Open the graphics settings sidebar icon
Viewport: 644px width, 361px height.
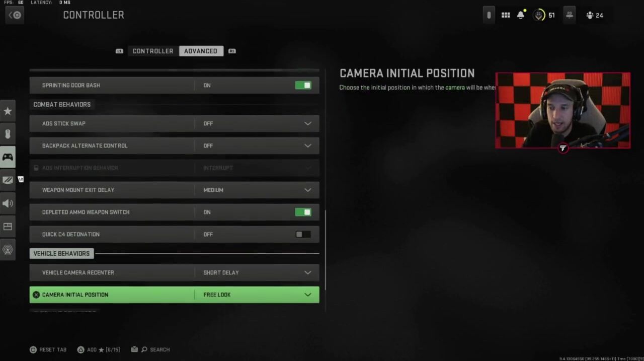[8, 180]
